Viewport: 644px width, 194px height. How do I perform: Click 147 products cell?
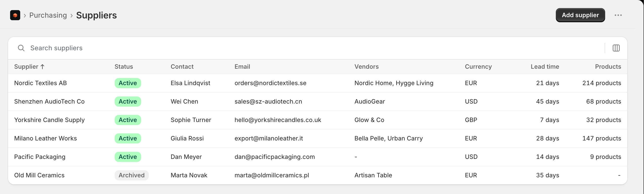coord(602,138)
